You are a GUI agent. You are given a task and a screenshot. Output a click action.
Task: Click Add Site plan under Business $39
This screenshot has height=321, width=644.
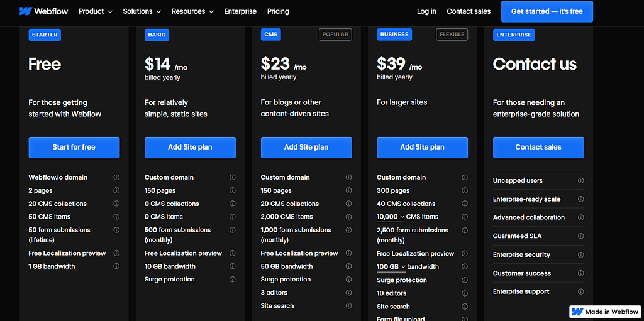tap(422, 148)
